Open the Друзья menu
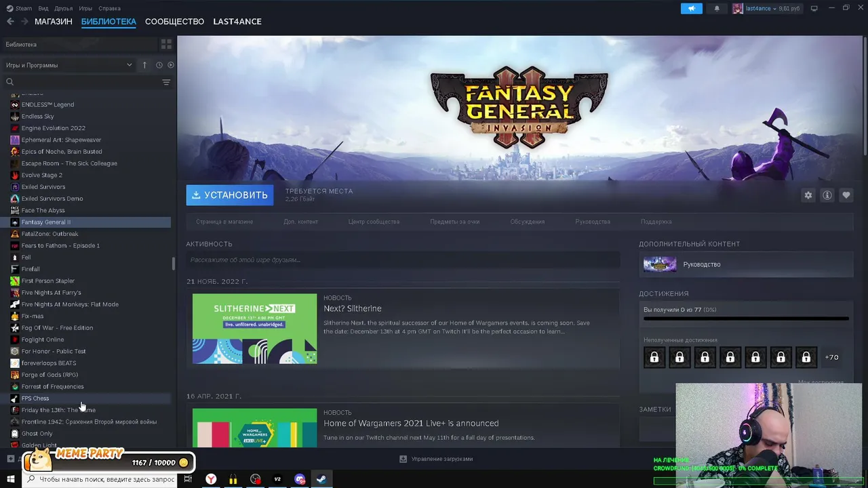 click(x=64, y=9)
